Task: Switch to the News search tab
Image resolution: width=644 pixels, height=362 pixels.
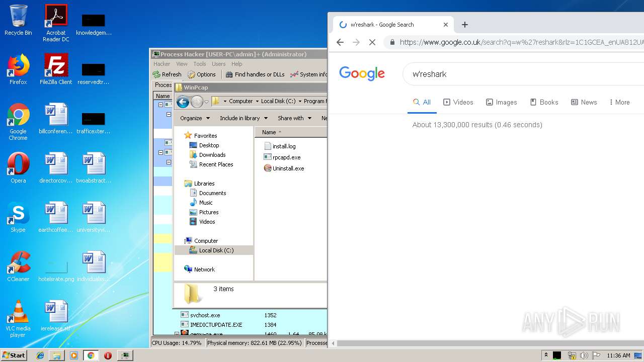Action: [x=584, y=102]
